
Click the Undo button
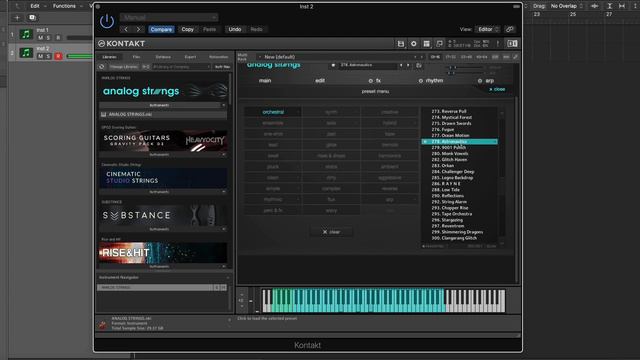tap(235, 29)
